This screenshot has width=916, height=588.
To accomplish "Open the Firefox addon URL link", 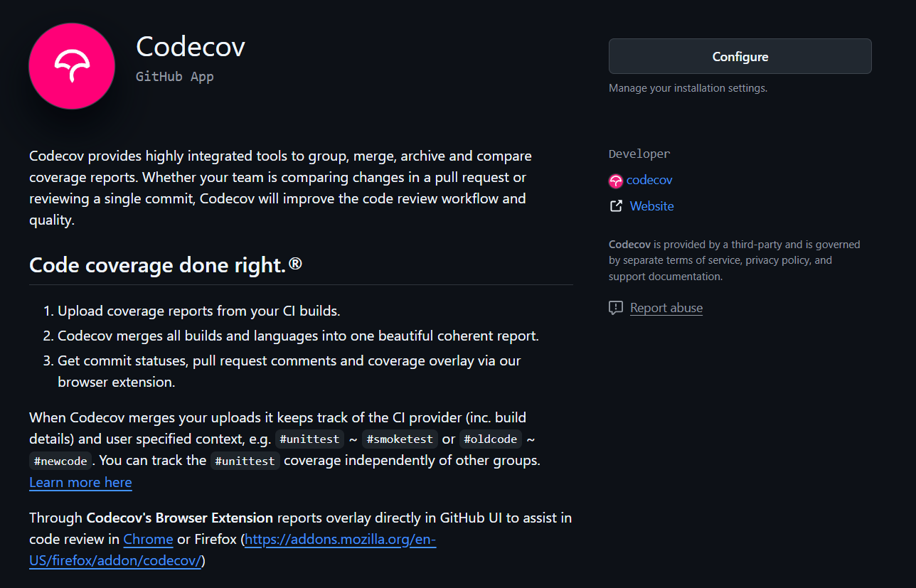I will 340,539.
